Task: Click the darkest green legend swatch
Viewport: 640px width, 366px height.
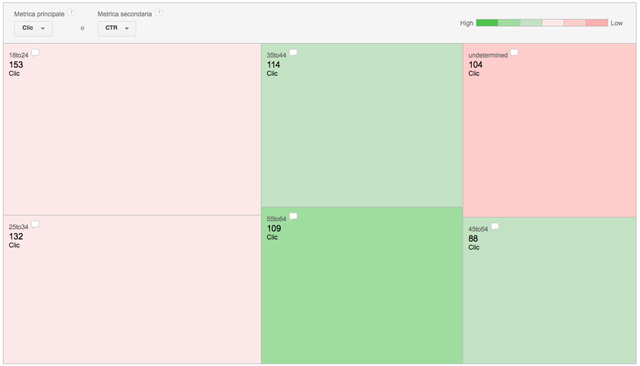Action: tap(487, 23)
